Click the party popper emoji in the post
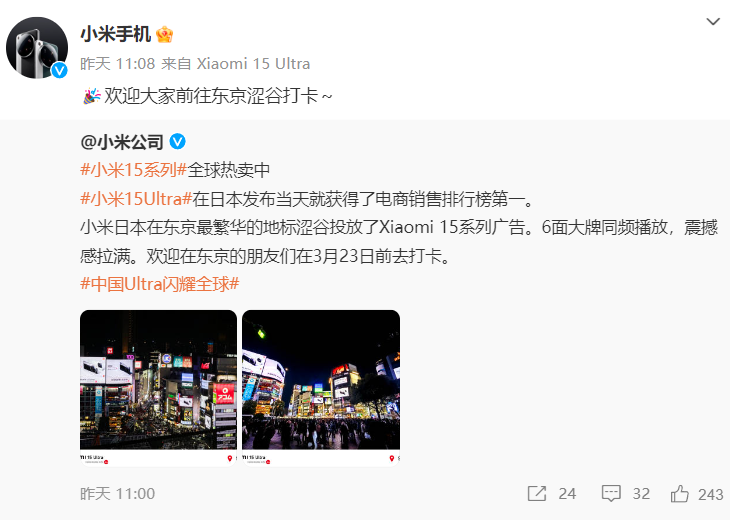Viewport: 730px width, 520px height. tap(92, 96)
